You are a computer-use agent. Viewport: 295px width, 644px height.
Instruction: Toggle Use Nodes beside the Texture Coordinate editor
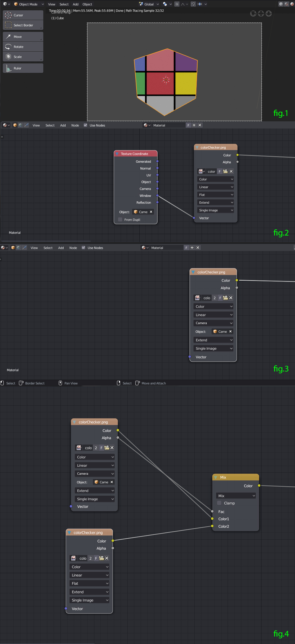85,125
